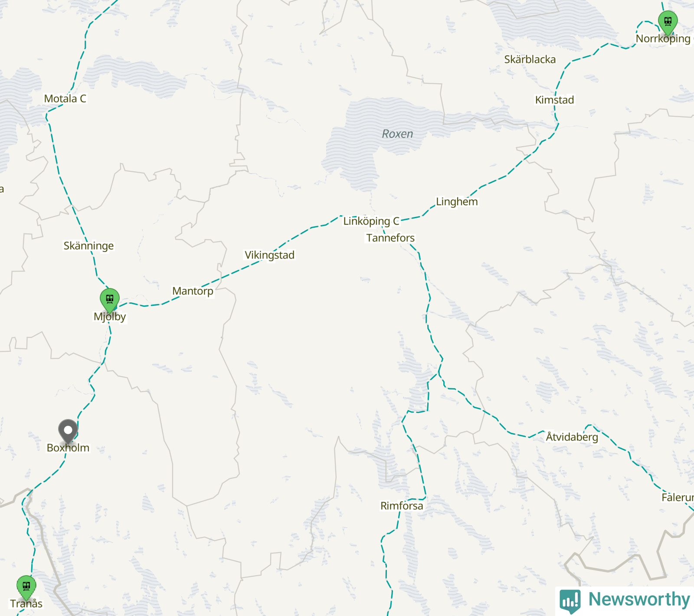Select the Kimstad station label
Screen dimensions: 694x616
pos(554,100)
